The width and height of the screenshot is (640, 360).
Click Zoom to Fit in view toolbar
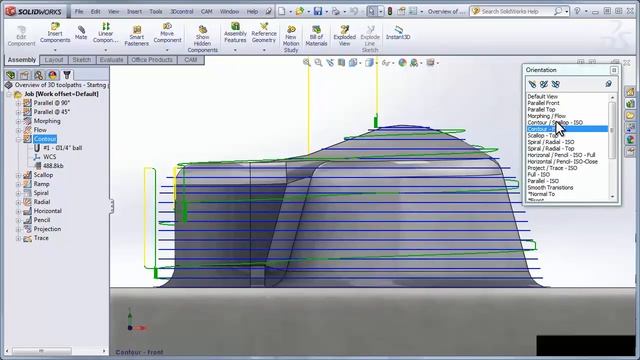(307, 62)
